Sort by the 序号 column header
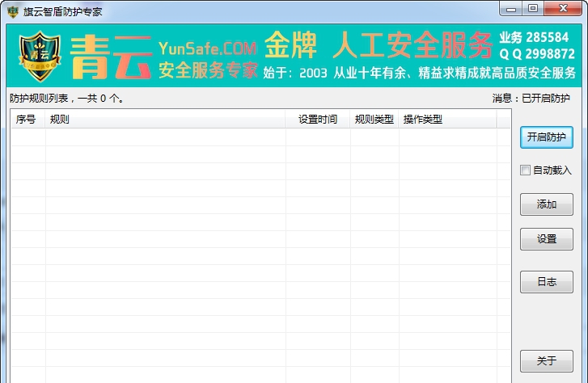The height and width of the screenshot is (383, 588). click(27, 120)
